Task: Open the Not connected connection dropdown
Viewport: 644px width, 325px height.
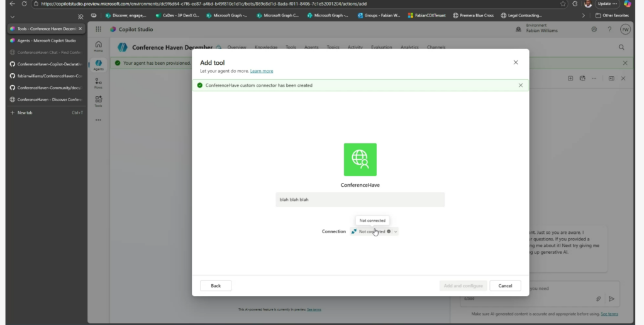Action: click(x=374, y=231)
